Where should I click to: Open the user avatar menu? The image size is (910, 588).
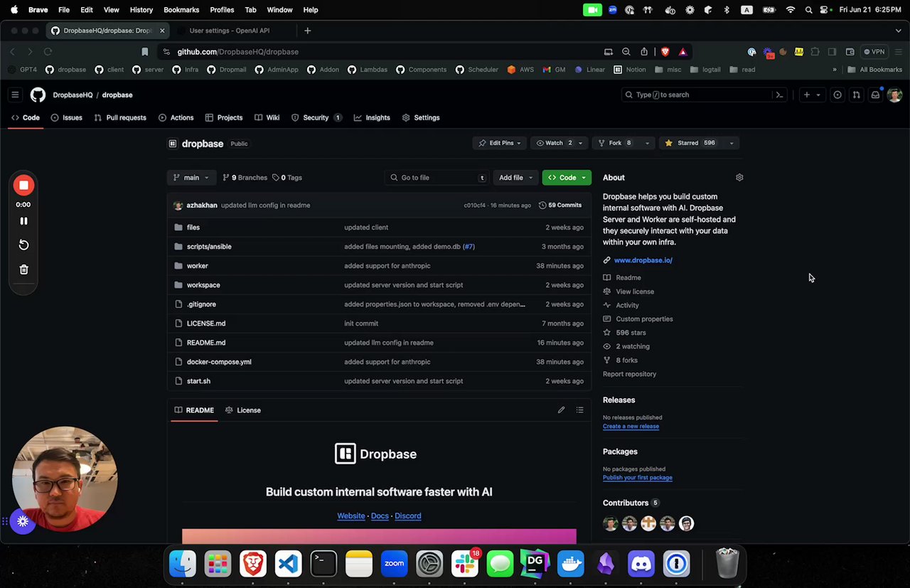pyautogui.click(x=894, y=95)
